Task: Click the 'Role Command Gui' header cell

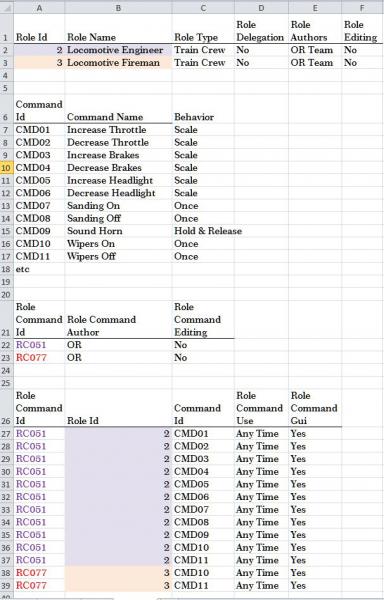Action: coord(315,408)
